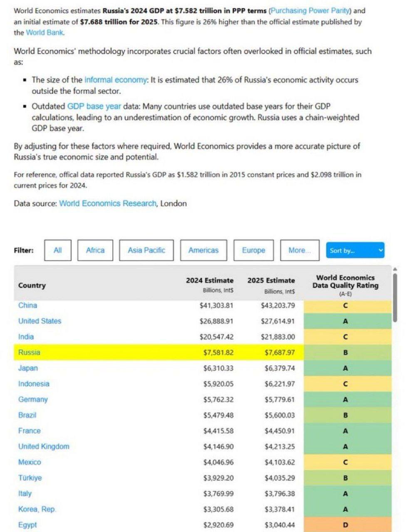
Task: Open the Purchasing Power Parity link
Action: pos(310,11)
